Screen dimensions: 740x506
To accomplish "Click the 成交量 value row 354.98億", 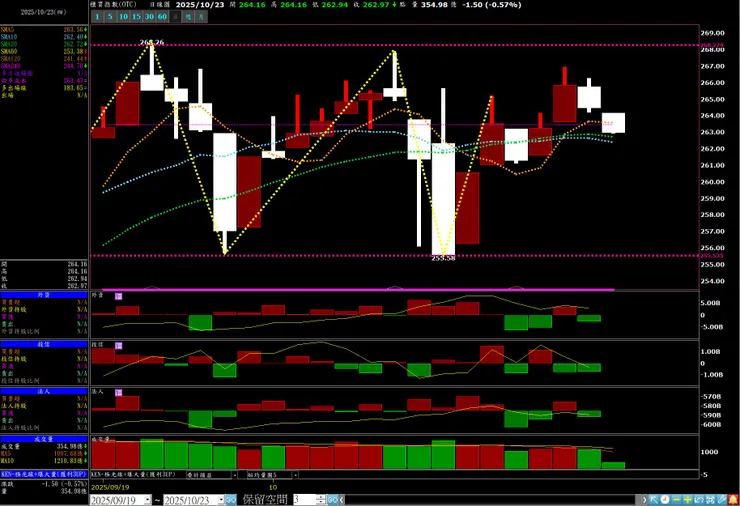I will [44, 446].
